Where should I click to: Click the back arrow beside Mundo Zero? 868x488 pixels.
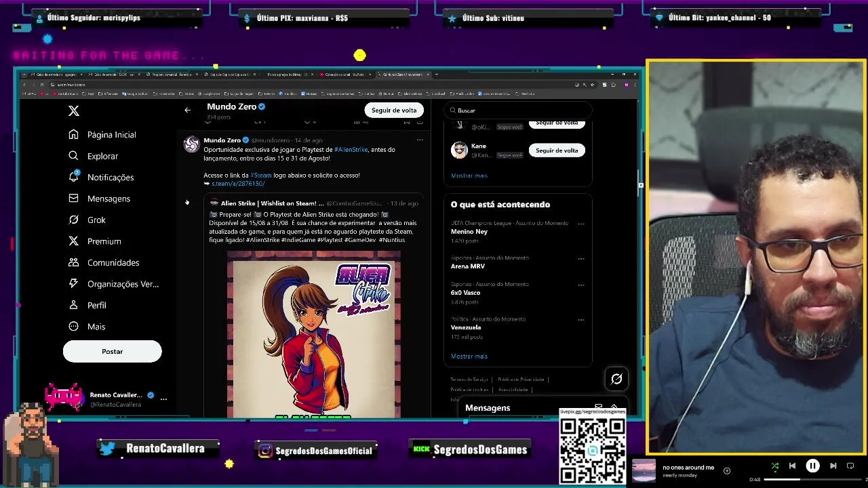click(188, 110)
